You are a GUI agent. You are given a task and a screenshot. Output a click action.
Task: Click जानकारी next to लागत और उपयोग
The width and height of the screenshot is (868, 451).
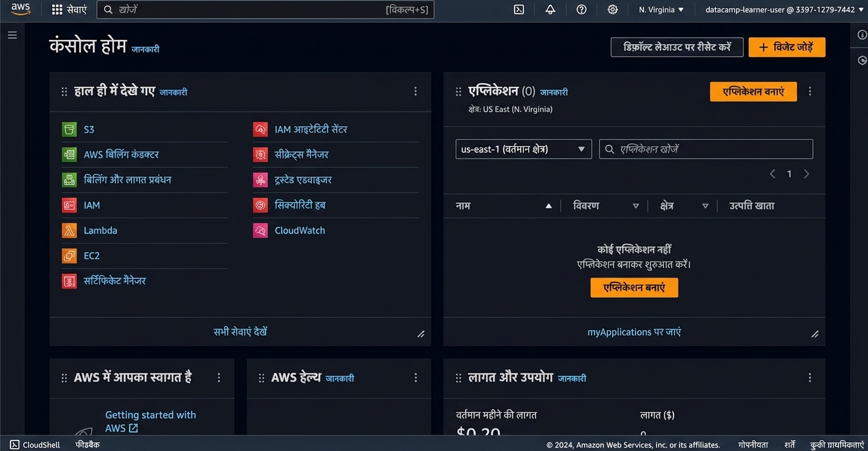tap(572, 379)
